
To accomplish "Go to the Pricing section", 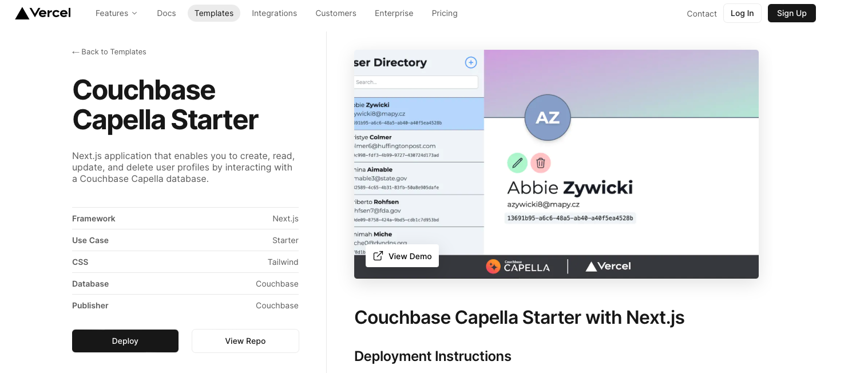I will 445,13.
